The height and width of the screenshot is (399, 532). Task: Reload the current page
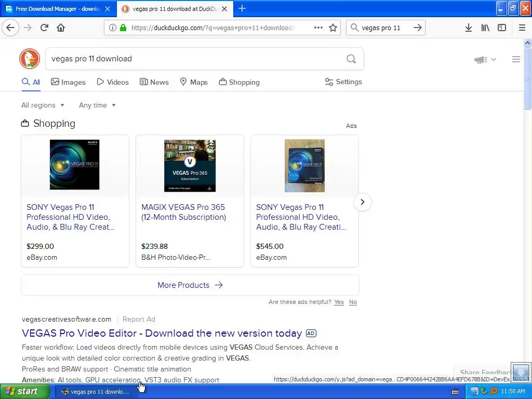pos(44,28)
